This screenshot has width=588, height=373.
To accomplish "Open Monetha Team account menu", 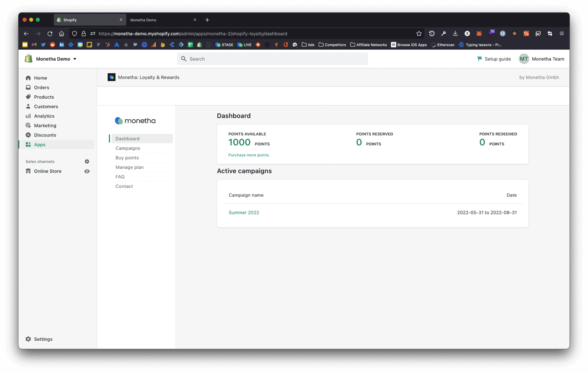I will pos(542,59).
